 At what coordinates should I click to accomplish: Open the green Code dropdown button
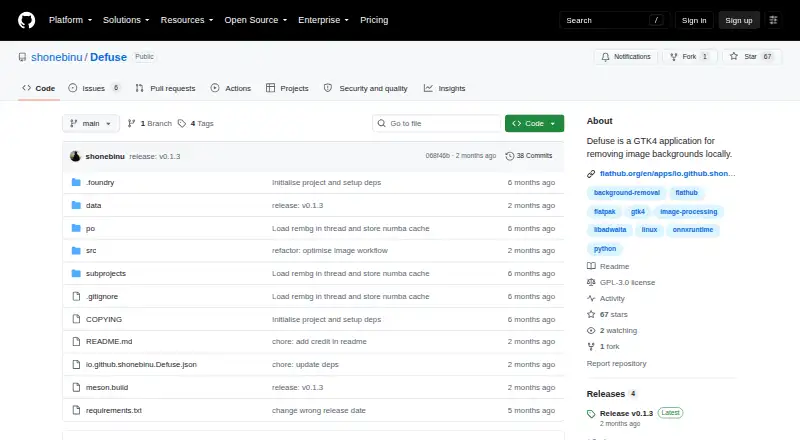coord(534,124)
